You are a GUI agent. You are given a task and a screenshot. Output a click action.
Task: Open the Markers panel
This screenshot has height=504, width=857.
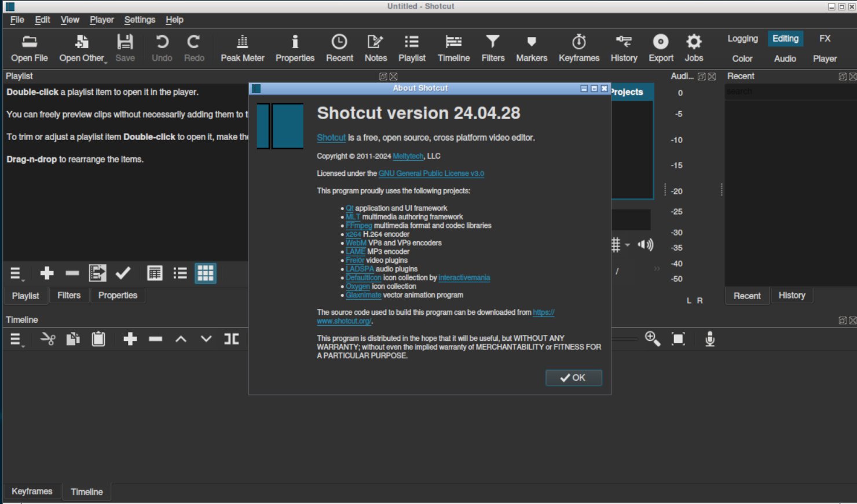[x=531, y=49]
